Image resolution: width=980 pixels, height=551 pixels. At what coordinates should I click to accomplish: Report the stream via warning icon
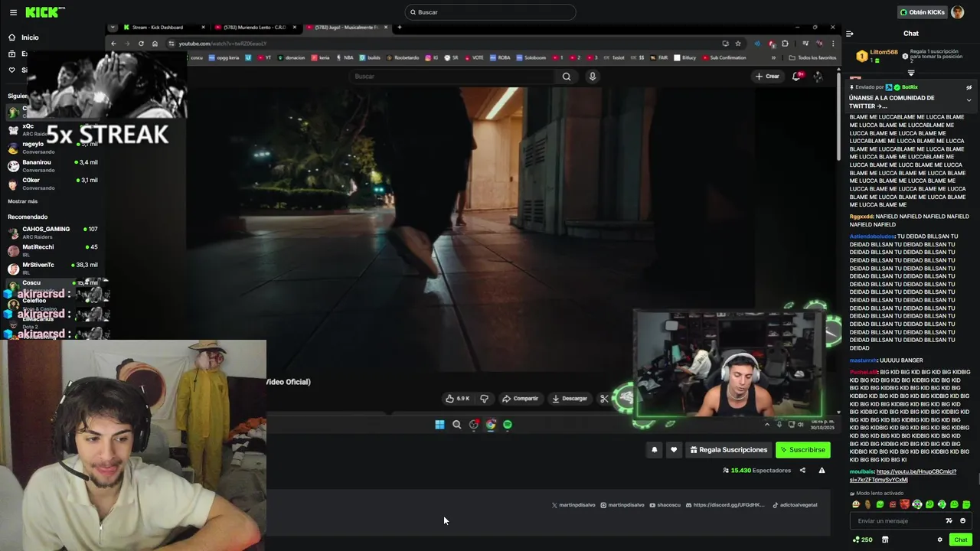tap(822, 471)
